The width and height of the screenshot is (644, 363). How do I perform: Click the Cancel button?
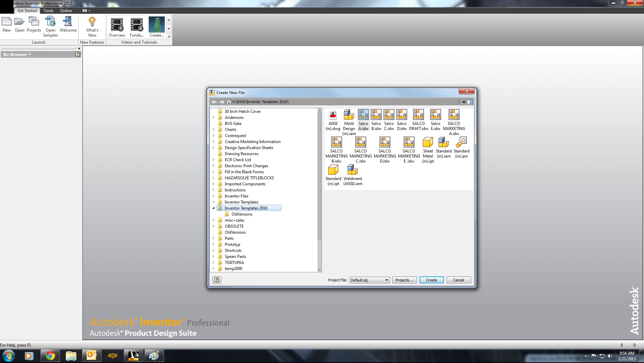pos(459,280)
